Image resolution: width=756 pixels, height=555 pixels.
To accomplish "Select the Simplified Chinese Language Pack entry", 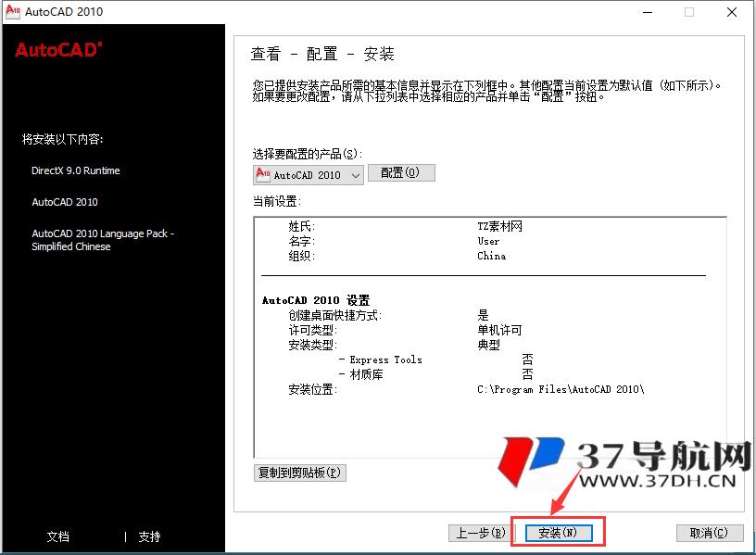I will pos(102,240).
